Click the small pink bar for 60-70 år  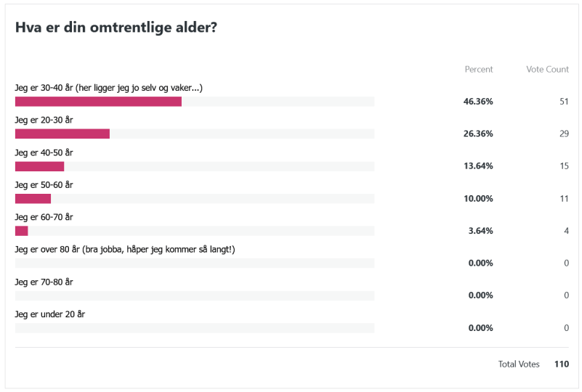point(22,231)
